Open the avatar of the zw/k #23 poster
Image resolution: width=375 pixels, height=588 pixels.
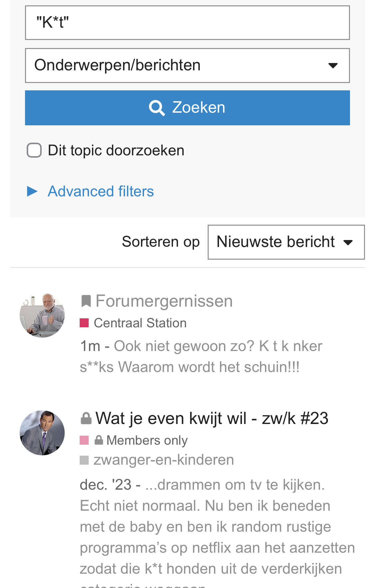point(42,433)
